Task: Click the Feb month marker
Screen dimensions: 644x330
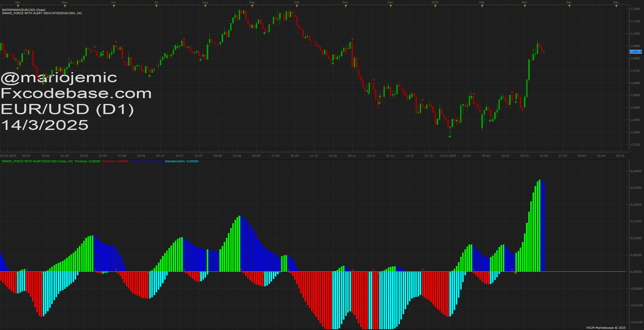Action: [482, 6]
